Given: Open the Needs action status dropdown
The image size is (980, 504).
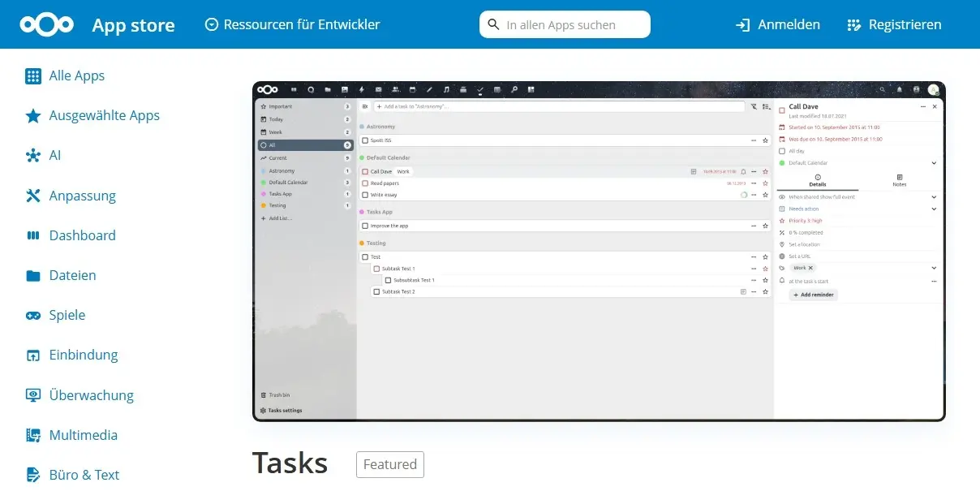Looking at the screenshot, I should click(x=934, y=209).
